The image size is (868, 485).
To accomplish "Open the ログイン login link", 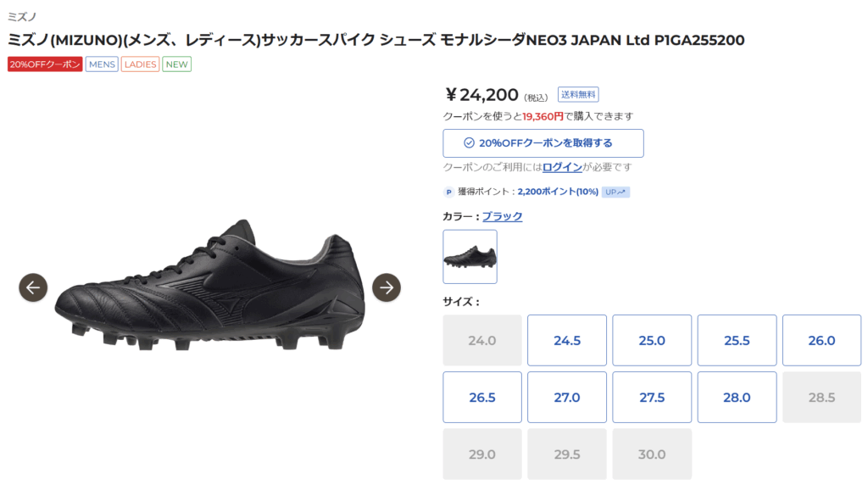I will pos(562,167).
